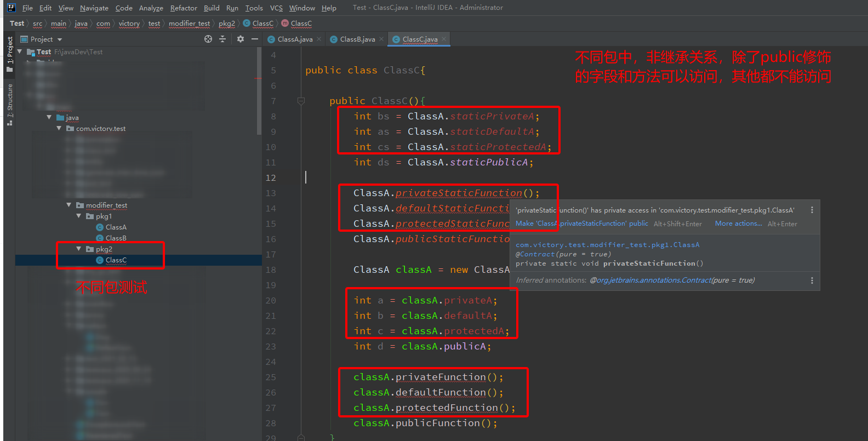Screen dimensions: 868x441
Task: Collapse the pkg2 package node
Action: [x=79, y=249]
